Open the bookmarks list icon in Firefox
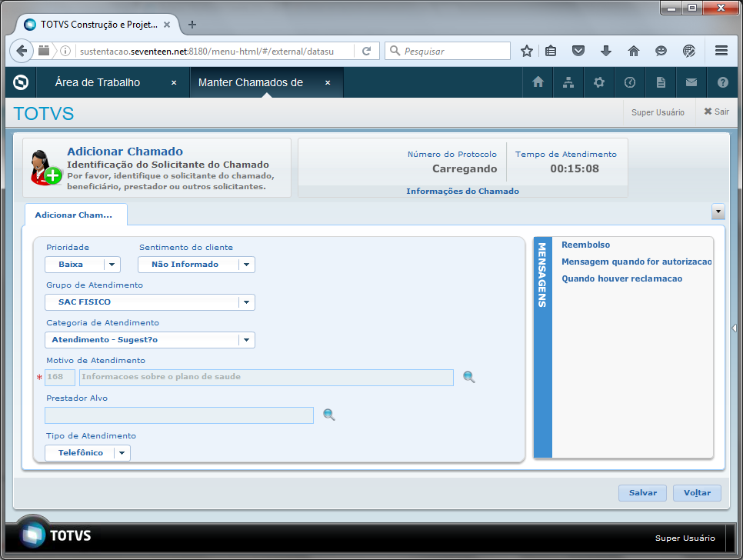This screenshot has width=743, height=560. [551, 51]
